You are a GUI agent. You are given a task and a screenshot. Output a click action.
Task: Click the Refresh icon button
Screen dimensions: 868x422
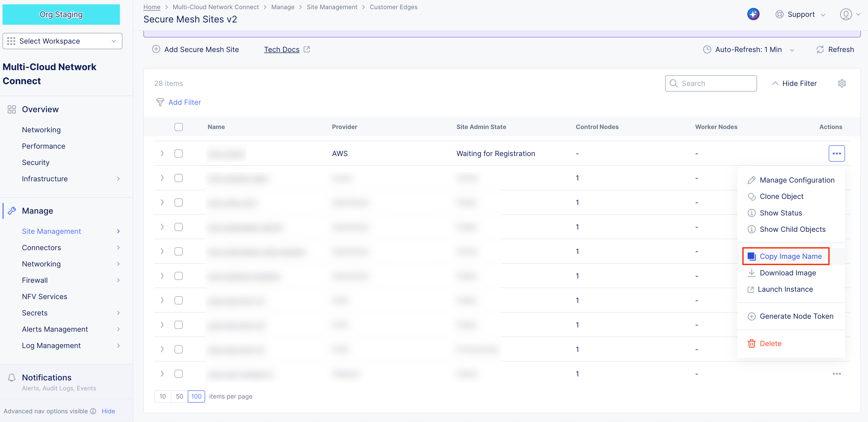[820, 49]
